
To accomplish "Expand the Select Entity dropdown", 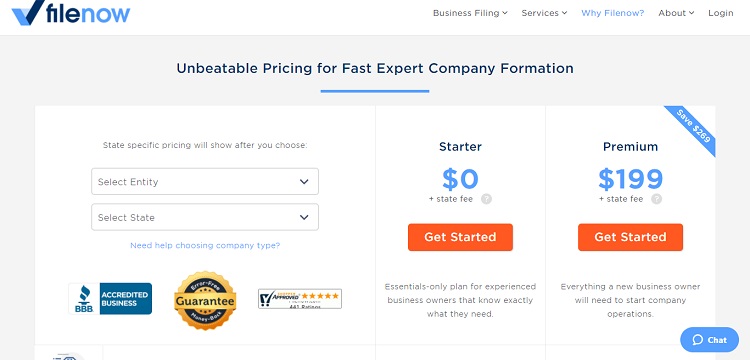I will click(205, 182).
